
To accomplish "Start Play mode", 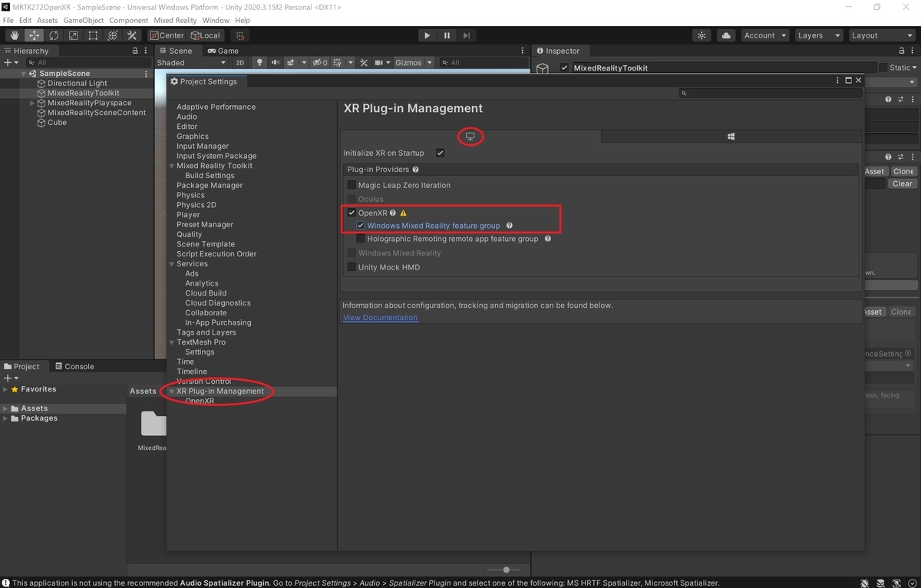I will coord(427,35).
